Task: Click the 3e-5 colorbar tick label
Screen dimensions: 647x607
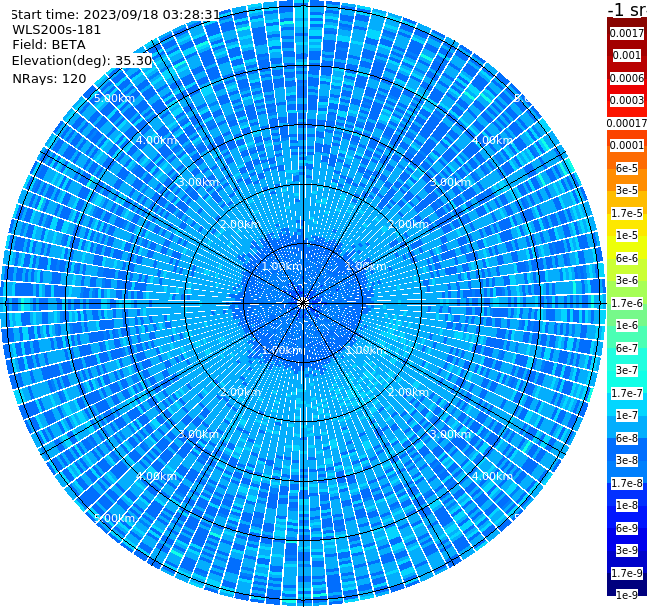Action: 627,190
